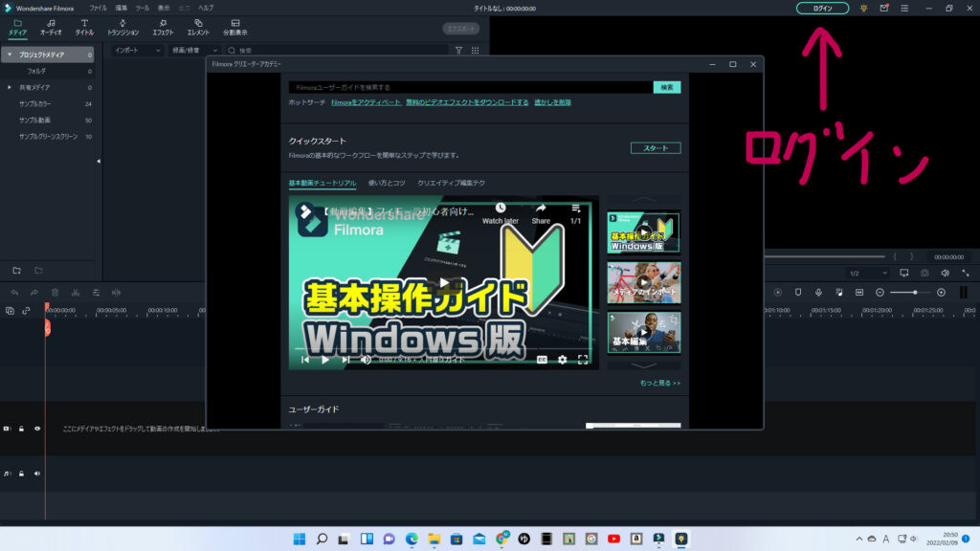This screenshot has width=980, height=551.
Task: Select the エフェクト (Effects) tab
Action: [163, 28]
